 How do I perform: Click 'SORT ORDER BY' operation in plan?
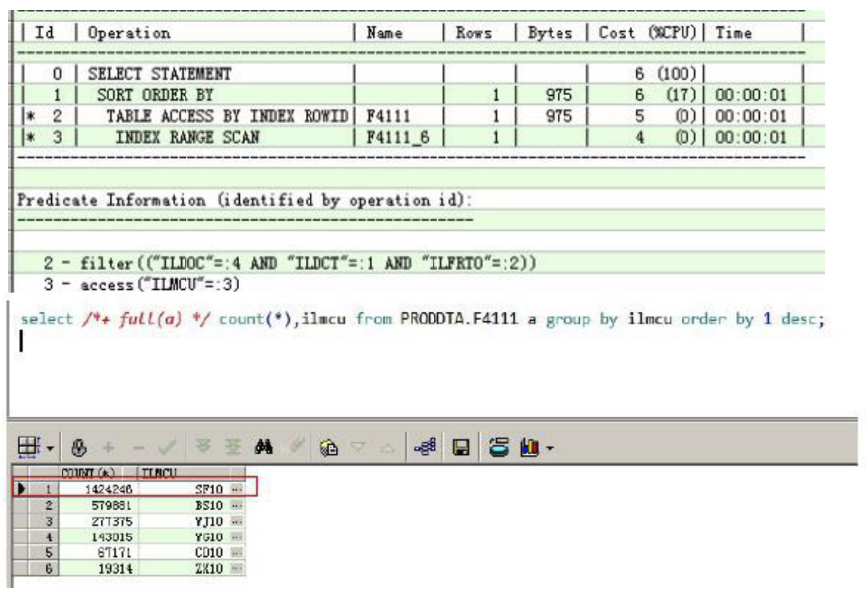pos(155,95)
